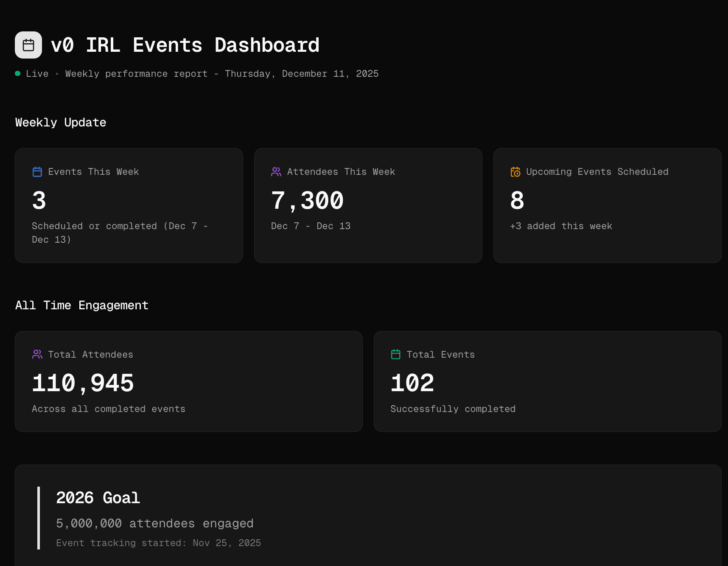Toggle the green Live status indicator
Screen dimensions: 728x566
pos(17,73)
